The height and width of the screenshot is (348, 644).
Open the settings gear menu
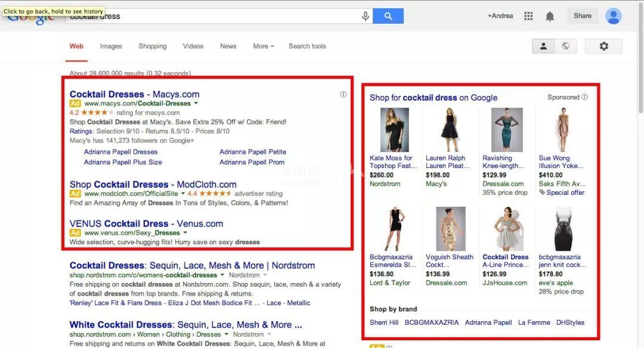[603, 46]
